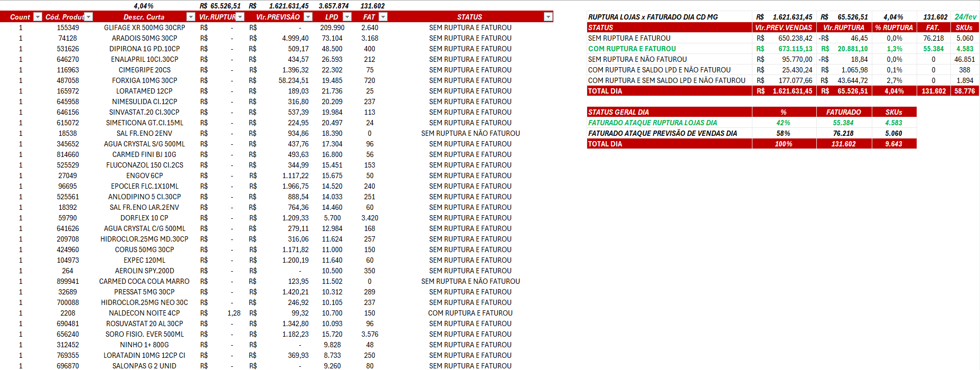
Task: Select the NALDECON NOITE 4CP description cell
Action: (x=145, y=313)
